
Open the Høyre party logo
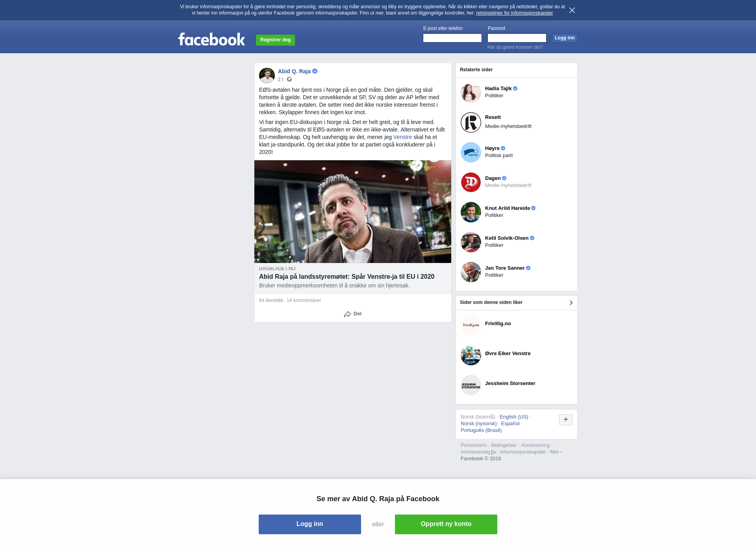tap(471, 152)
